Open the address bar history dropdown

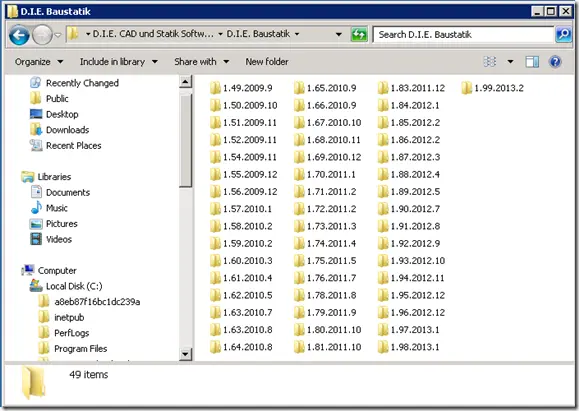tap(338, 34)
